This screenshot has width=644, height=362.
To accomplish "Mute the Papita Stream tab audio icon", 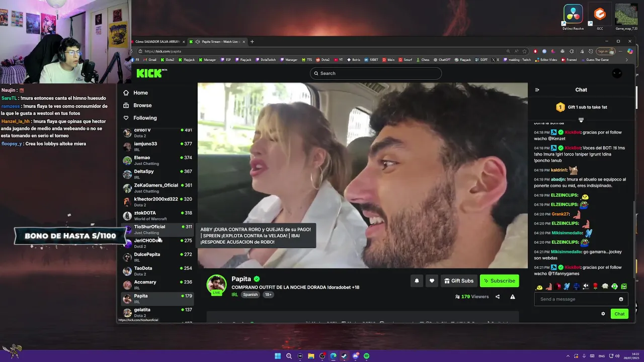I will pos(198,42).
